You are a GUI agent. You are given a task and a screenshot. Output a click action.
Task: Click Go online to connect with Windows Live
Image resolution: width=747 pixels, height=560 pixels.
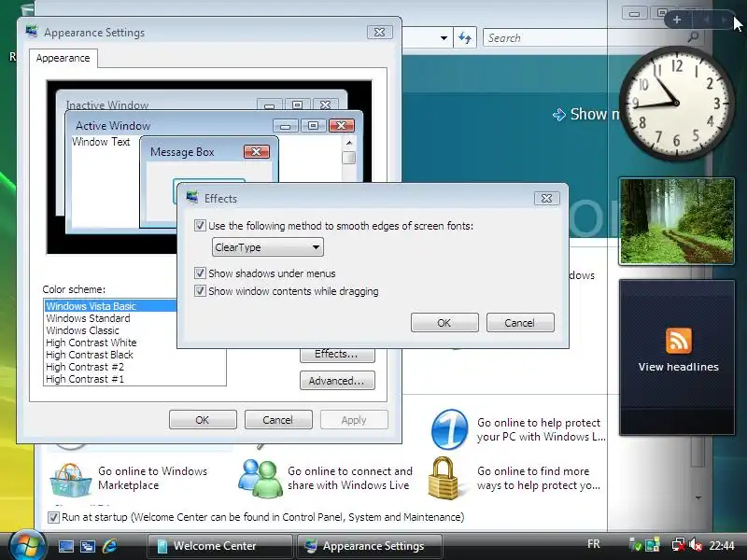[x=349, y=478]
